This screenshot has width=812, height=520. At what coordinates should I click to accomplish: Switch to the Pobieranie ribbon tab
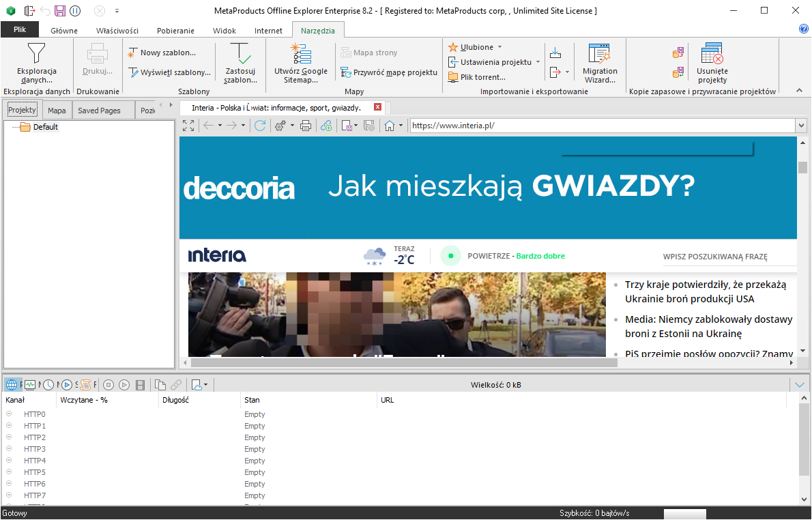175,31
